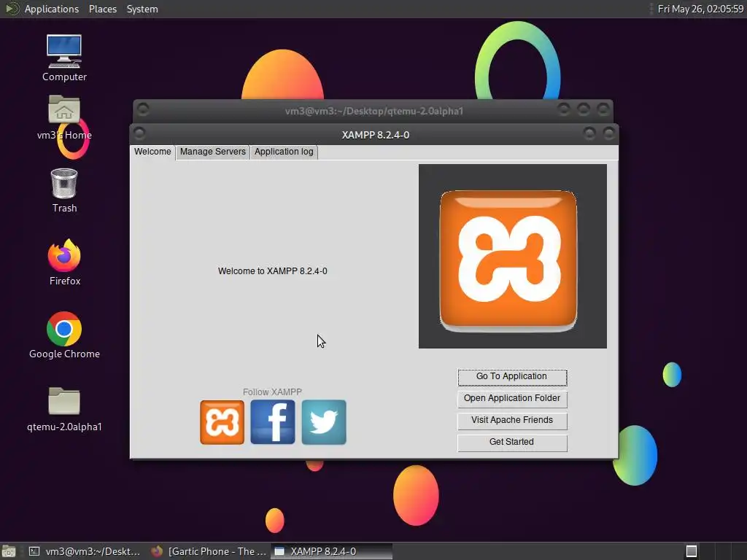Click the workspace switcher square in taskbar
This screenshot has width=747, height=560.
pyautogui.click(x=692, y=551)
